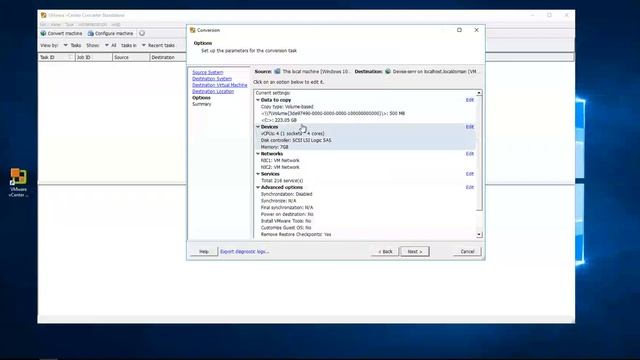The height and width of the screenshot is (360, 640).
Task: Click the Help button in Conversion dialog
Action: click(x=204, y=251)
